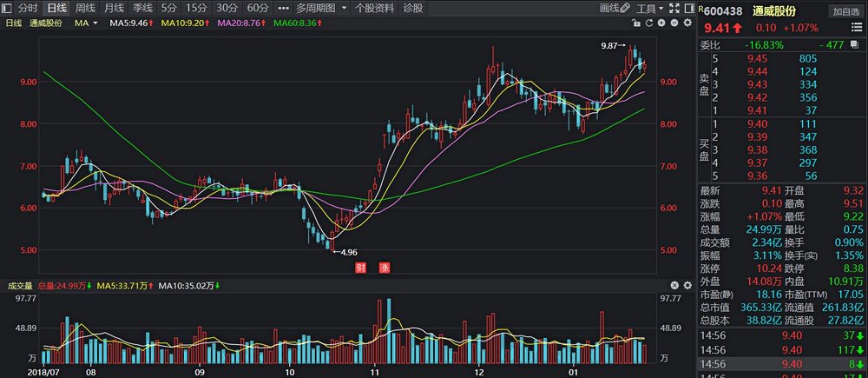Select the 30分 chart period tab
Image resolution: width=868 pixels, height=378 pixels.
click(227, 8)
